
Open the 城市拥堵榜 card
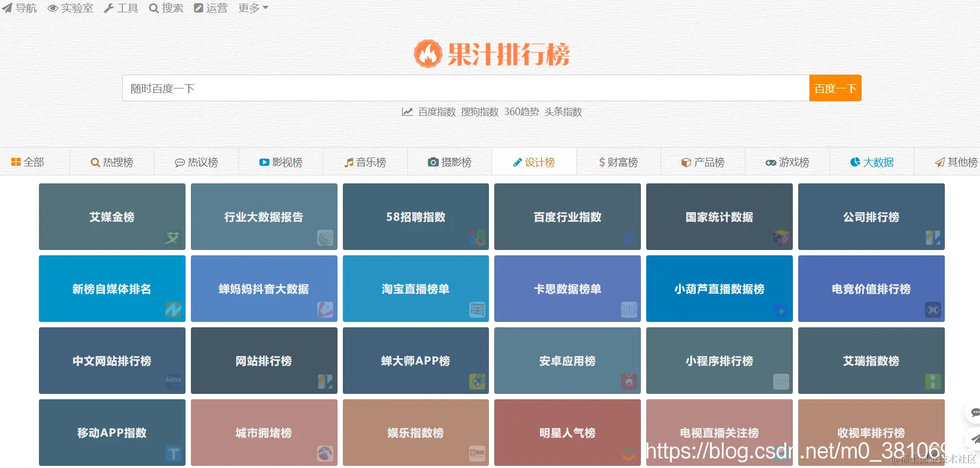click(264, 432)
